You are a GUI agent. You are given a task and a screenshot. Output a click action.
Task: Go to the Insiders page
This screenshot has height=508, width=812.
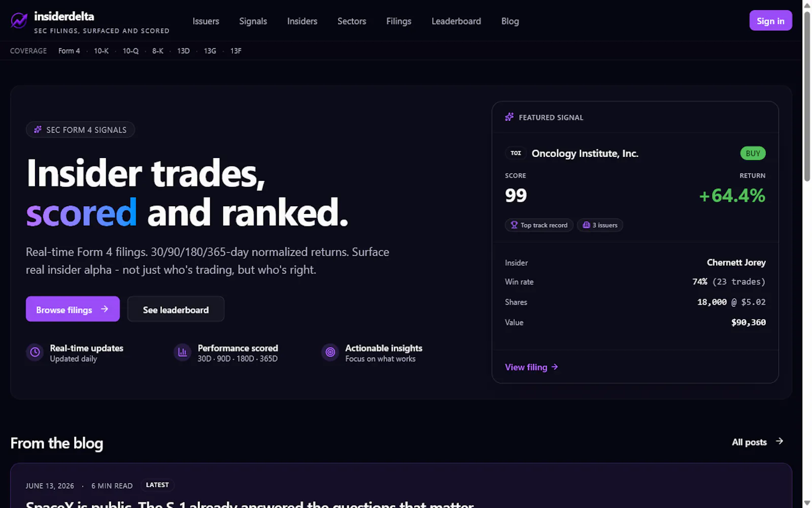(302, 21)
